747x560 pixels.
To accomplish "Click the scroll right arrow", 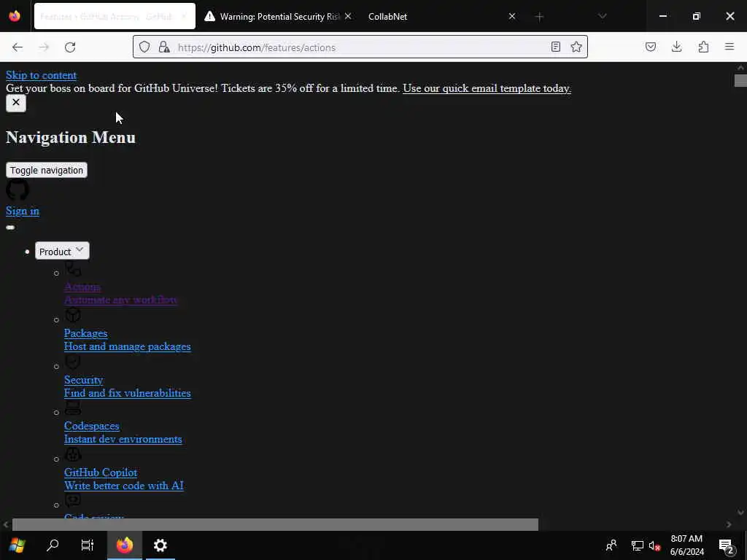I will pos(729,524).
